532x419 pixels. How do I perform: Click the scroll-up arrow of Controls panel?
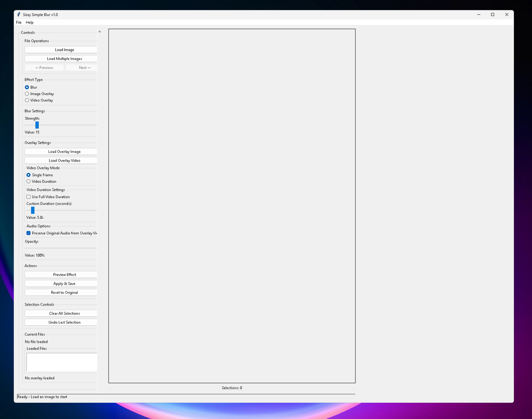pyautogui.click(x=99, y=32)
